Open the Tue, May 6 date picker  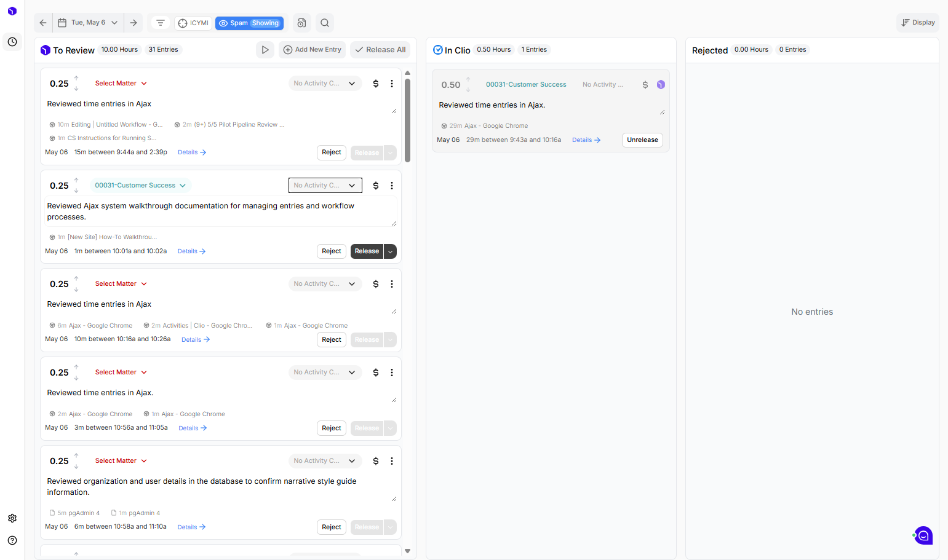point(88,23)
